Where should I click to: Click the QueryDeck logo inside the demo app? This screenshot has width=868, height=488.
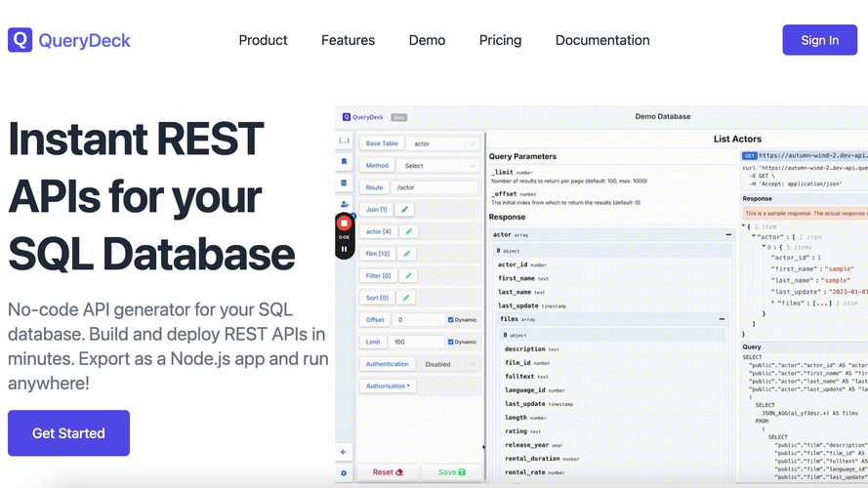pos(363,117)
